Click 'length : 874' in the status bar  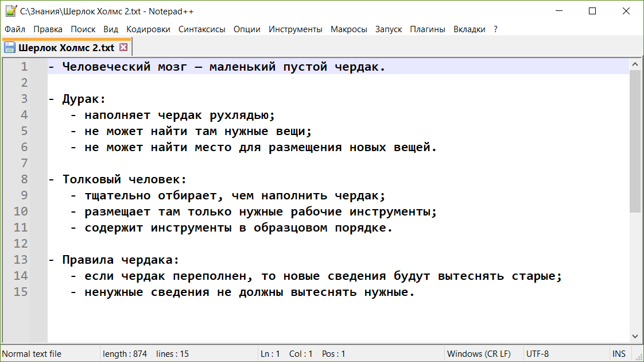125,354
